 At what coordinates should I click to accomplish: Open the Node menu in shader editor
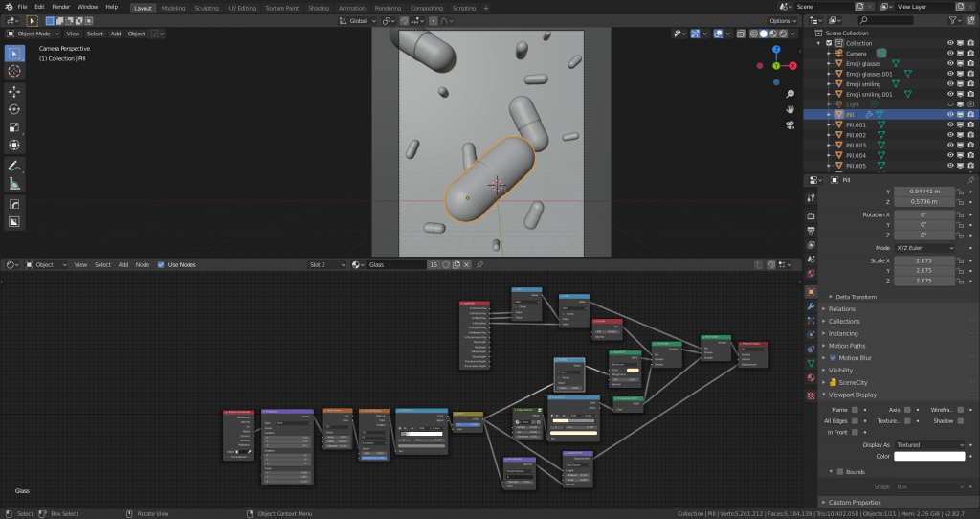(143, 264)
